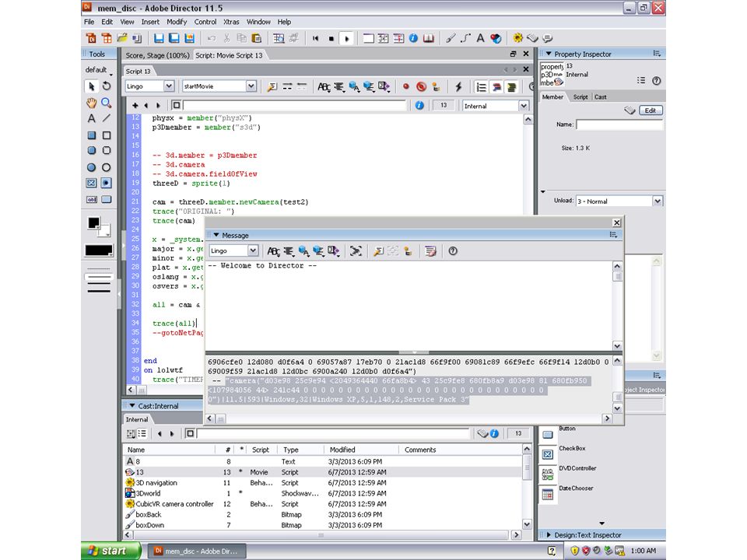Click the Property Inspector help icon
Viewport: 747px width, 560px height.
tap(656, 80)
